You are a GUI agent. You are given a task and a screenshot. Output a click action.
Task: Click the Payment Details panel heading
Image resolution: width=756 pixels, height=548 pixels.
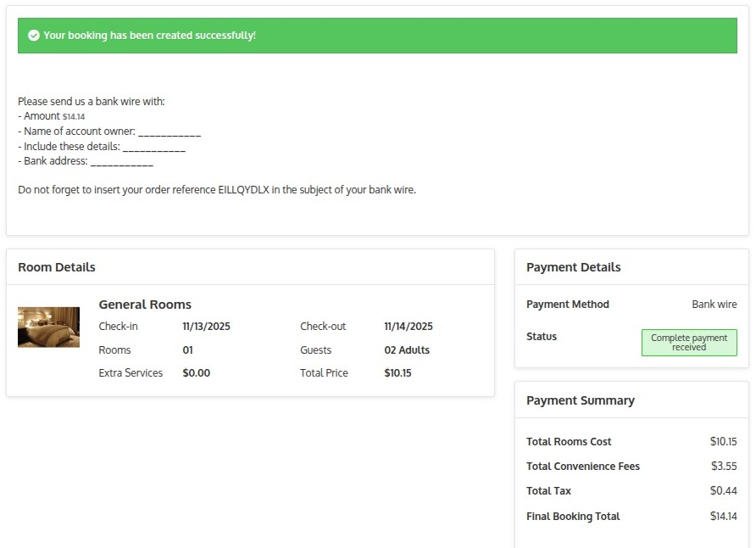click(573, 267)
